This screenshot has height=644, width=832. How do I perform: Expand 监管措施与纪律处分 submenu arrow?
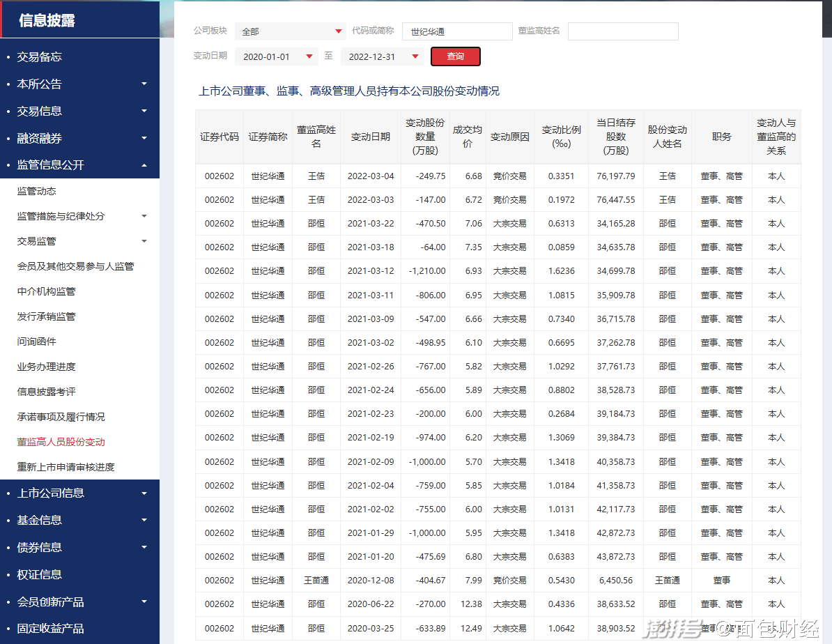tap(144, 216)
